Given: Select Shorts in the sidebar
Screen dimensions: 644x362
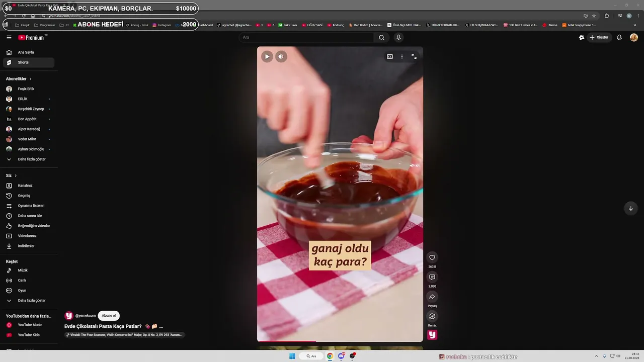Looking at the screenshot, I should (x=29, y=62).
